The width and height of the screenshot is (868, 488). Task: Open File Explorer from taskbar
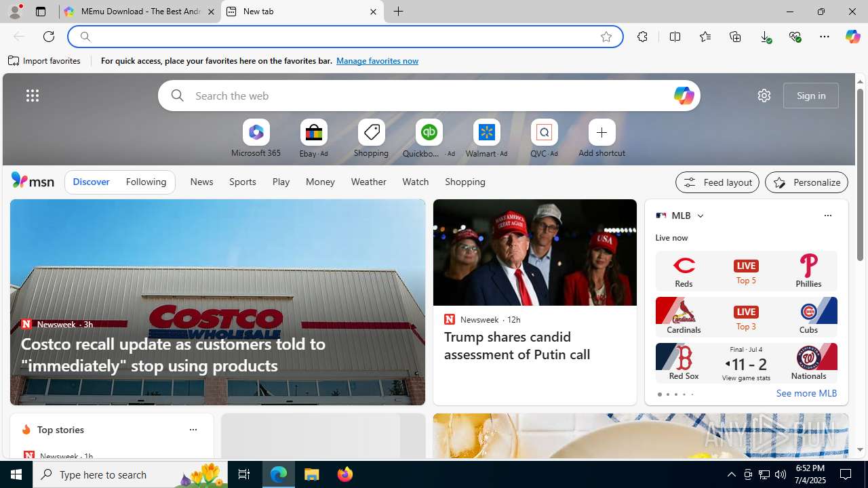312,474
